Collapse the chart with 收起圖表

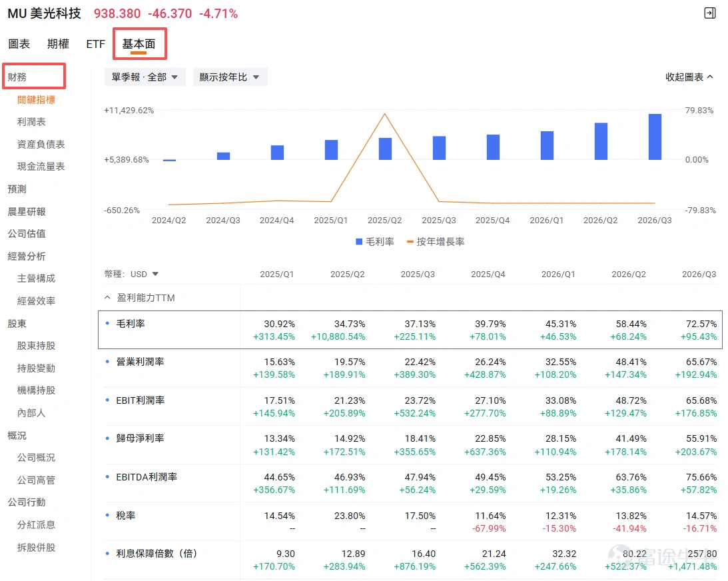pyautogui.click(x=689, y=77)
